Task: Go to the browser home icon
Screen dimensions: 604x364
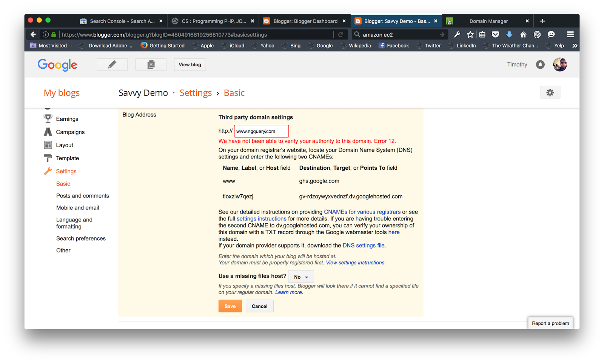Action: (523, 34)
